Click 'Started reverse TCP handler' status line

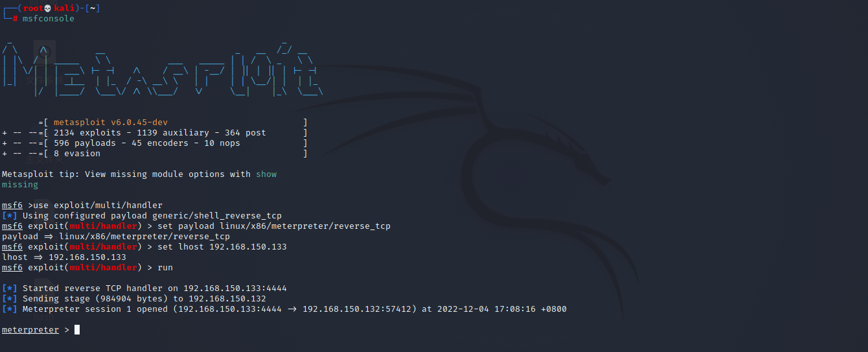144,288
